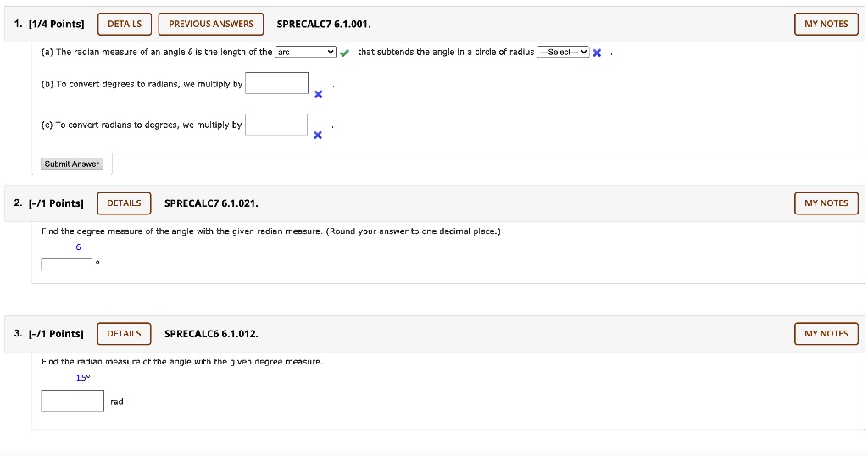Image resolution: width=868 pixels, height=456 pixels.
Task: Click the 'Find the radian measure' instruction text
Action: point(182,361)
